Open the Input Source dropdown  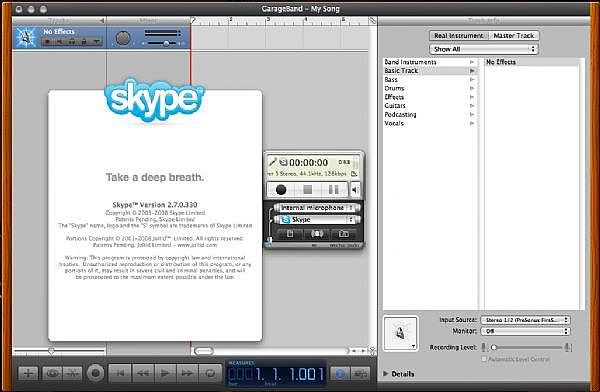(525, 320)
